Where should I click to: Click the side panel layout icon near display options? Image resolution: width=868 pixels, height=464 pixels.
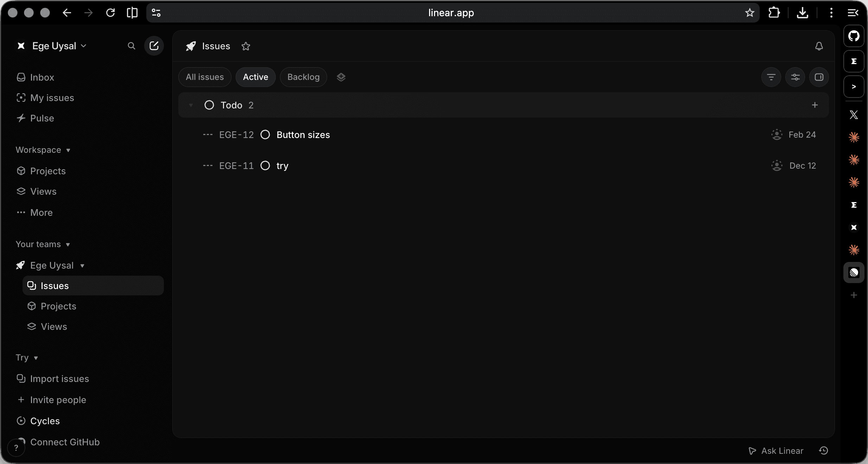pos(819,77)
